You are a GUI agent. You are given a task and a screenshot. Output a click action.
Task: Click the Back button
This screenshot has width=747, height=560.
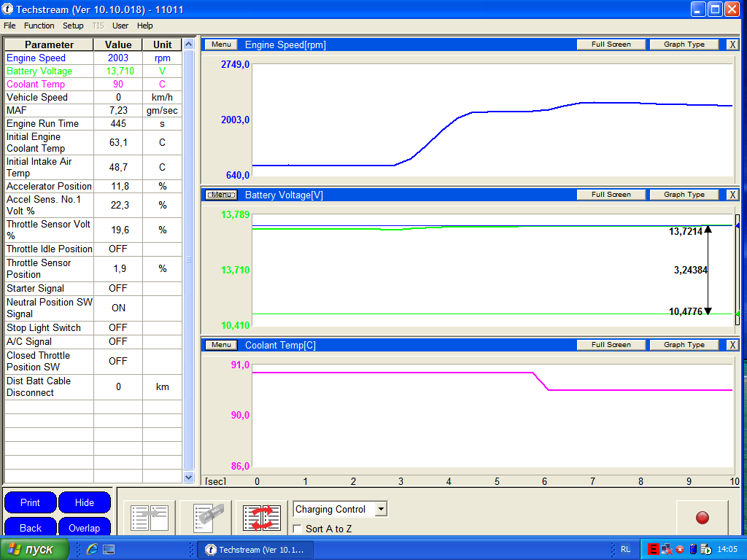coord(31,528)
